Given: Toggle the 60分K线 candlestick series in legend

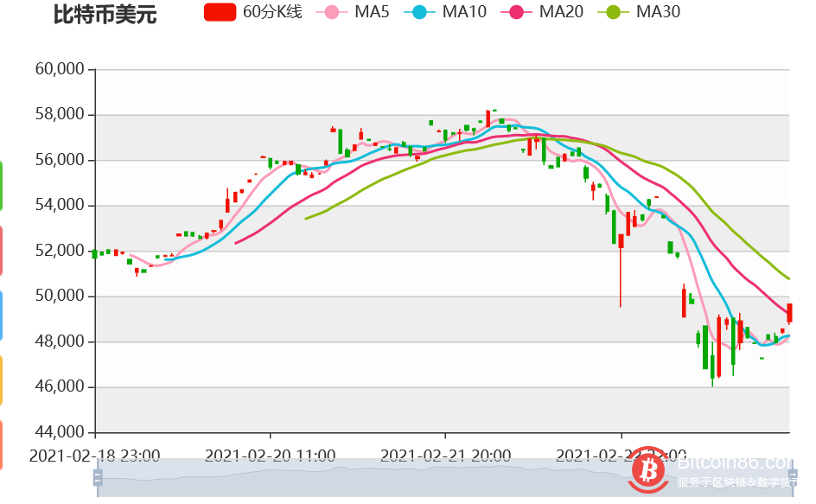Looking at the screenshot, I should (x=220, y=12).
